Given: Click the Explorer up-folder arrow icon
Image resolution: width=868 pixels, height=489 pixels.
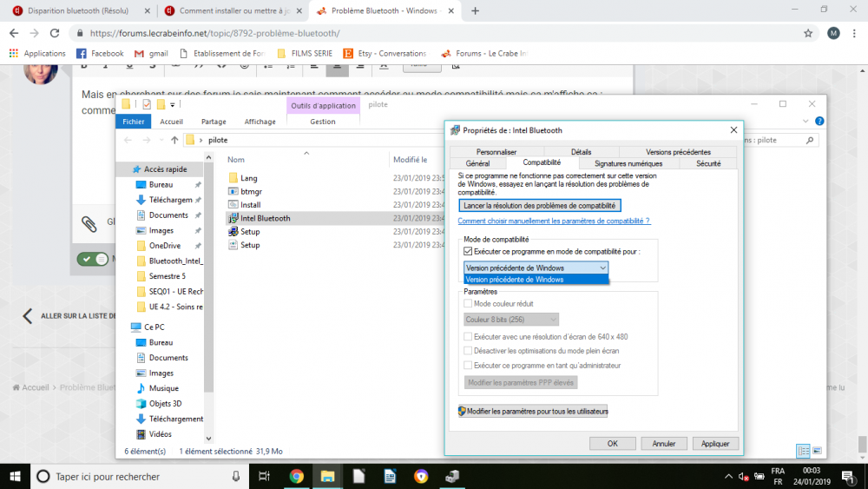Looking at the screenshot, I should (174, 140).
